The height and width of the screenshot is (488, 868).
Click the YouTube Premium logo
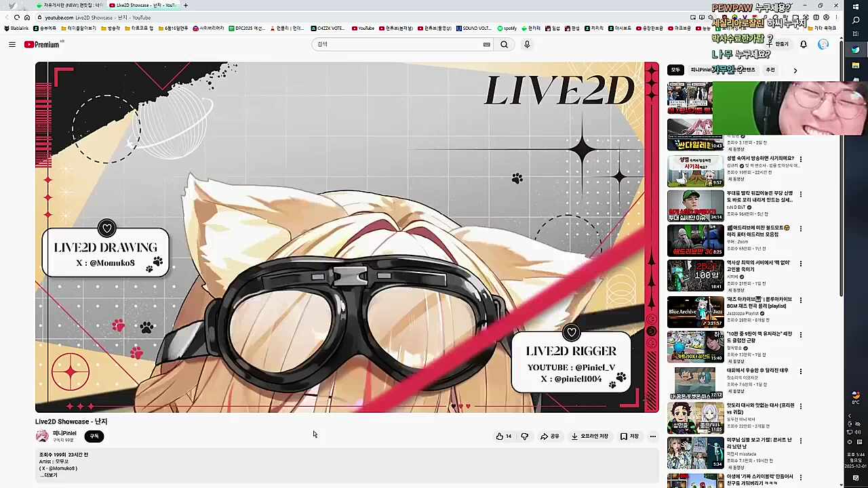(43, 45)
